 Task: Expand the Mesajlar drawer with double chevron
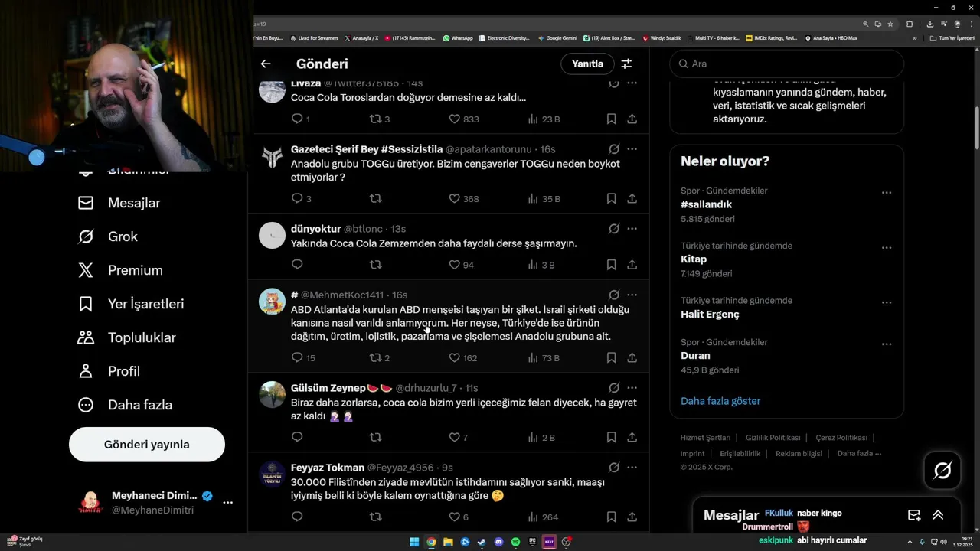pyautogui.click(x=938, y=515)
